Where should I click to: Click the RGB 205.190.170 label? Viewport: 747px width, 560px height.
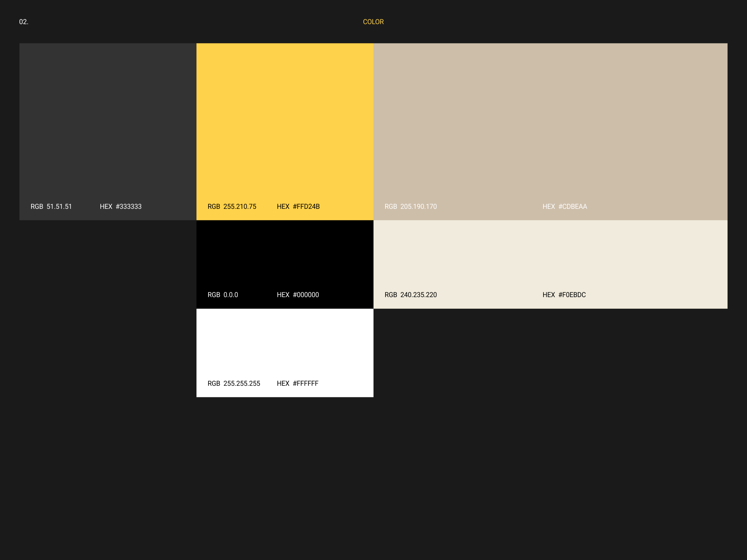[x=410, y=206]
